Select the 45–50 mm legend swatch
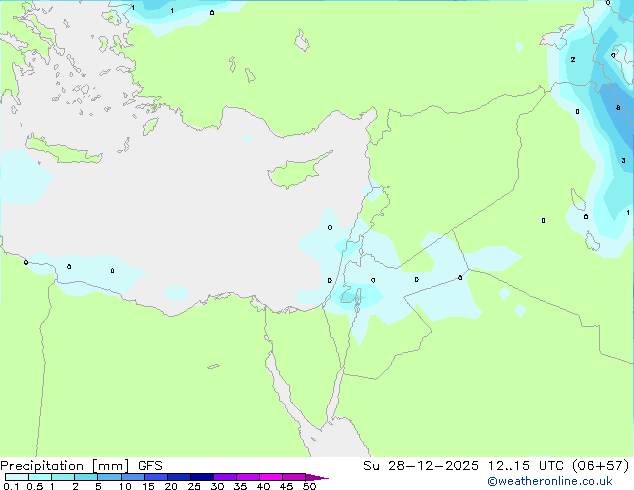634x490 pixels. pos(294,477)
